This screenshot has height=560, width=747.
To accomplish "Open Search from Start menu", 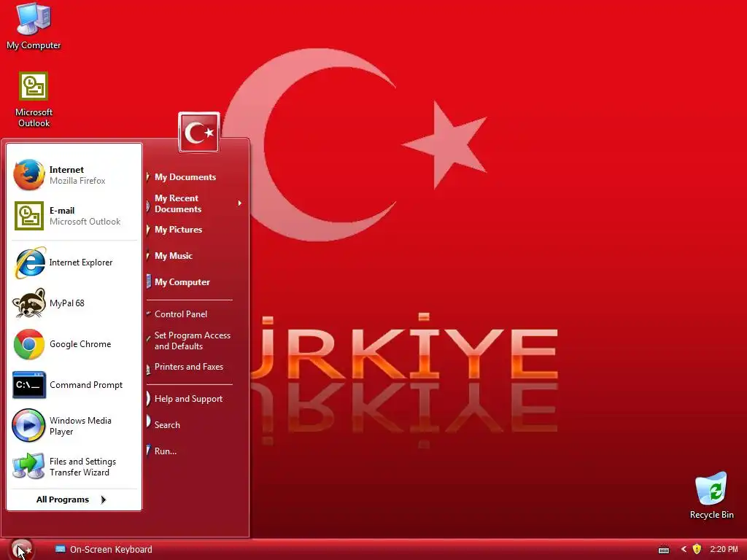I will pos(167,425).
